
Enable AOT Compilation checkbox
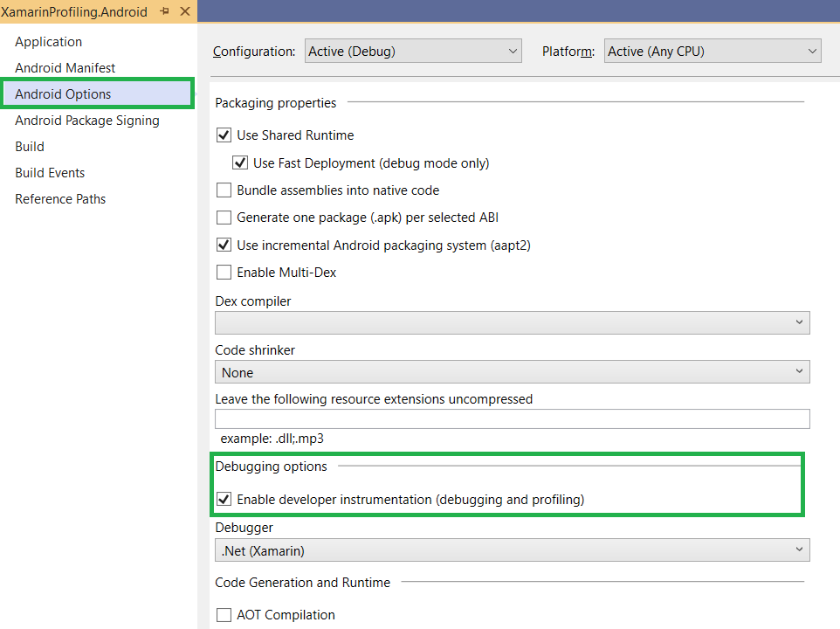pos(224,615)
